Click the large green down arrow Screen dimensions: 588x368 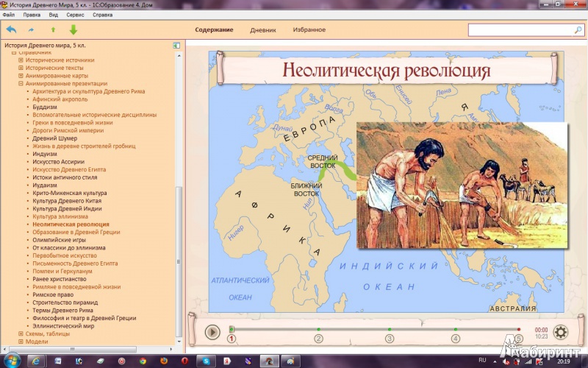[73, 29]
